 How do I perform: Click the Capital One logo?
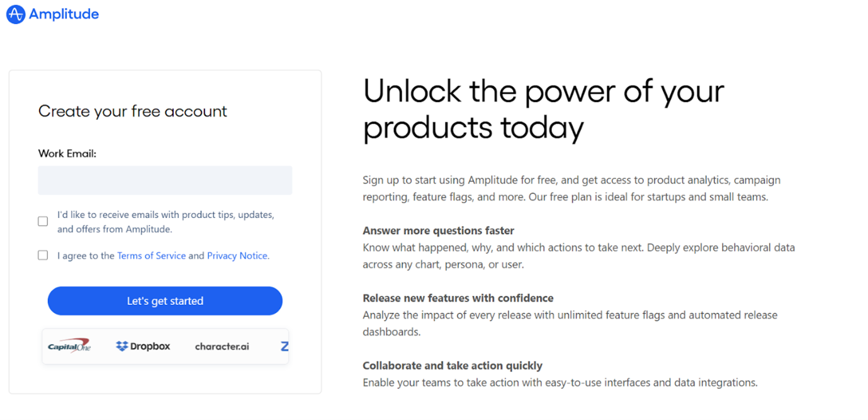point(69,346)
